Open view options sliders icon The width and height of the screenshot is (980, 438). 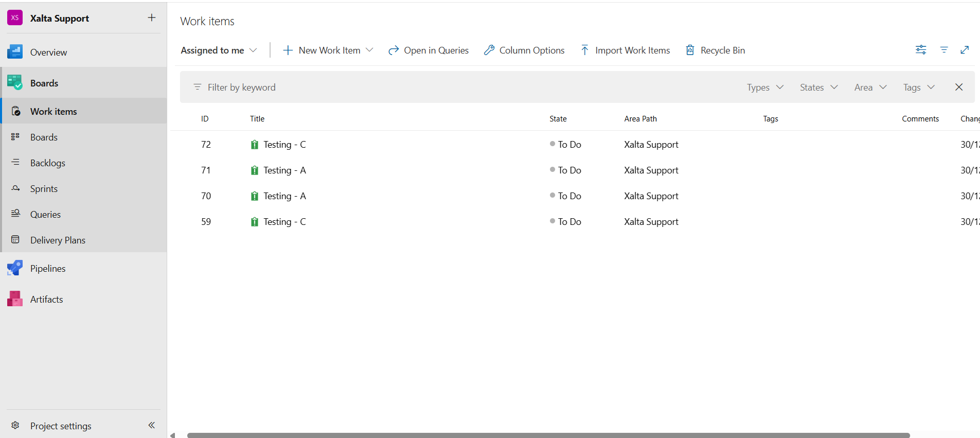coord(921,50)
